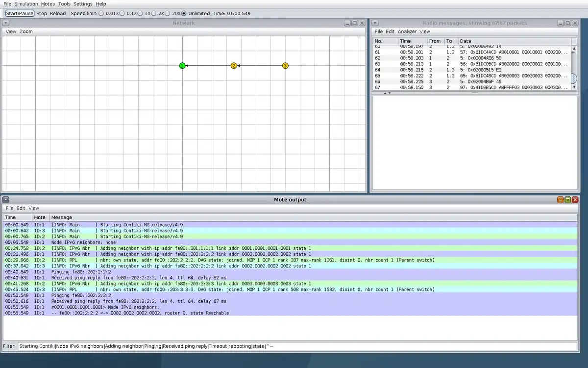The image size is (588, 368).
Task: Click the To column header
Action: [451, 41]
